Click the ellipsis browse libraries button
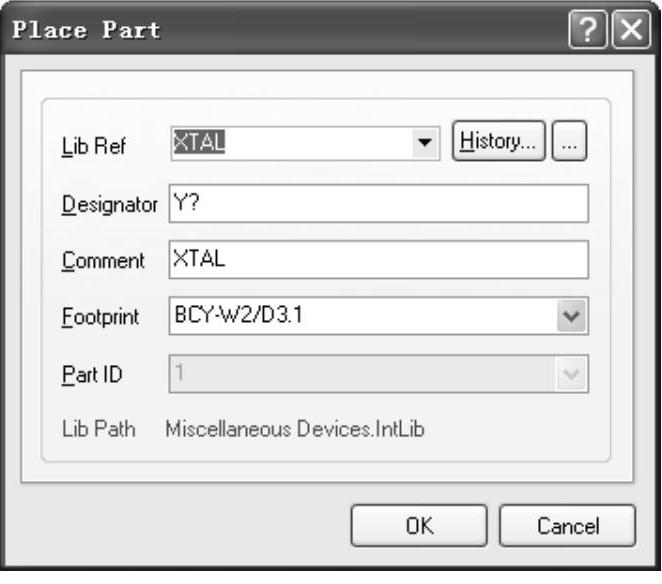662x584 pixels. point(569,142)
